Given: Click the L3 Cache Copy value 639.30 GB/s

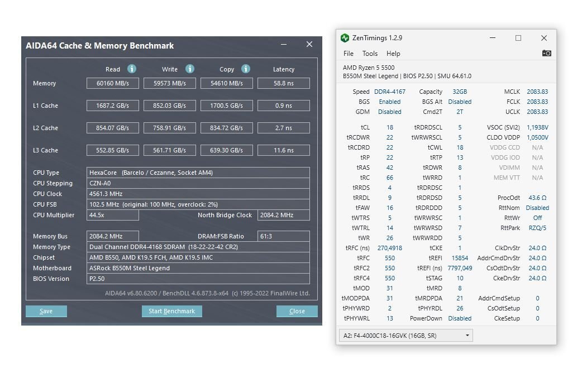Looking at the screenshot, I should pyautogui.click(x=226, y=150).
